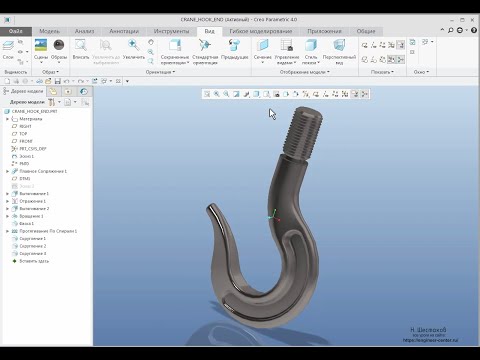The height and width of the screenshot is (360, 480).
Task: Switch to the folder browser panel icon
Action: pyautogui.click(x=53, y=91)
